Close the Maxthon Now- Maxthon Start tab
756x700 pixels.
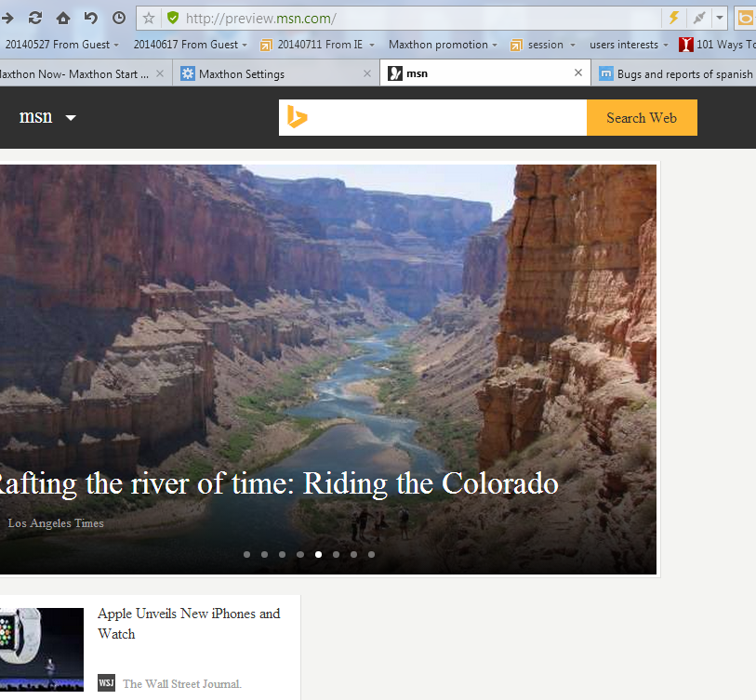pos(160,73)
